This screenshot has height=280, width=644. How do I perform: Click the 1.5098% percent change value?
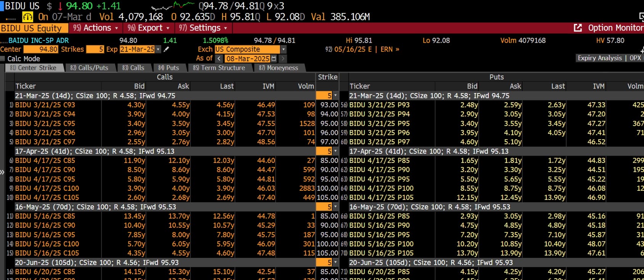(x=215, y=40)
